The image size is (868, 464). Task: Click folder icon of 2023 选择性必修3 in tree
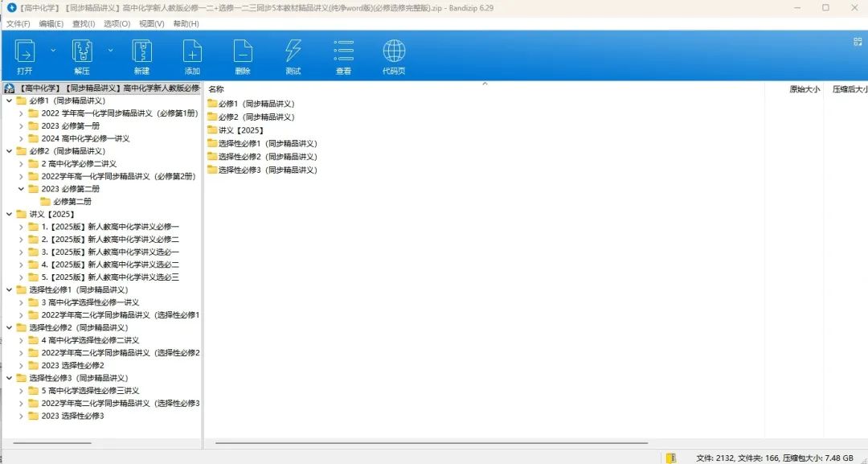[33, 416]
